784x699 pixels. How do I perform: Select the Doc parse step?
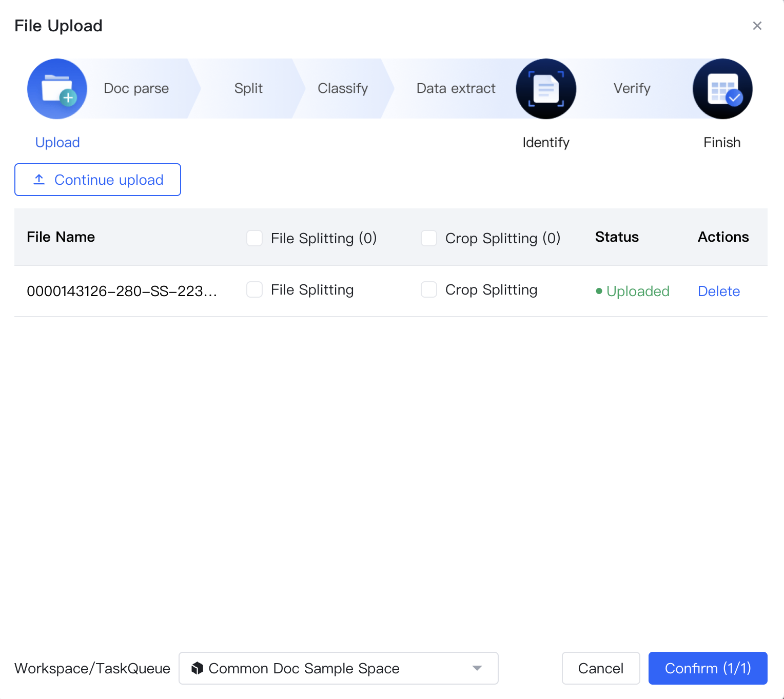pyautogui.click(x=136, y=88)
